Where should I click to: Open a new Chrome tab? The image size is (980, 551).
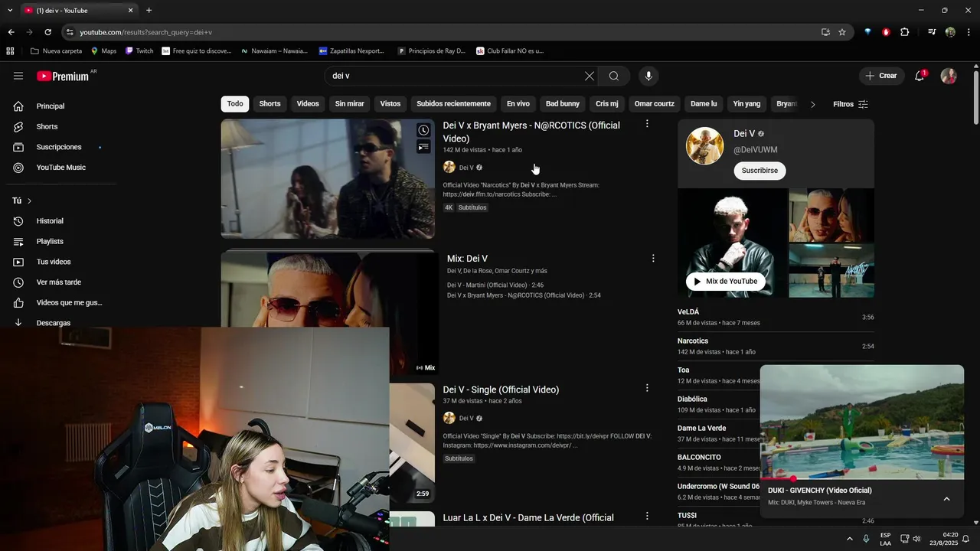pos(149,10)
